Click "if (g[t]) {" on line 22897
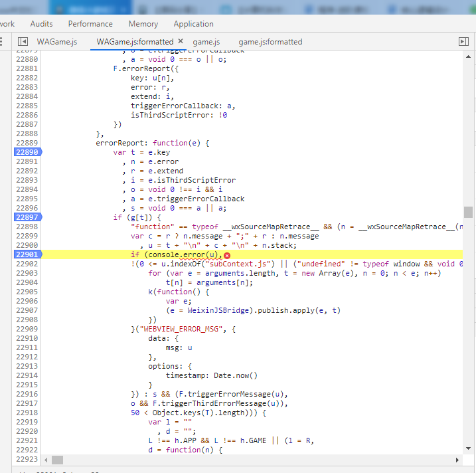 click(x=137, y=217)
